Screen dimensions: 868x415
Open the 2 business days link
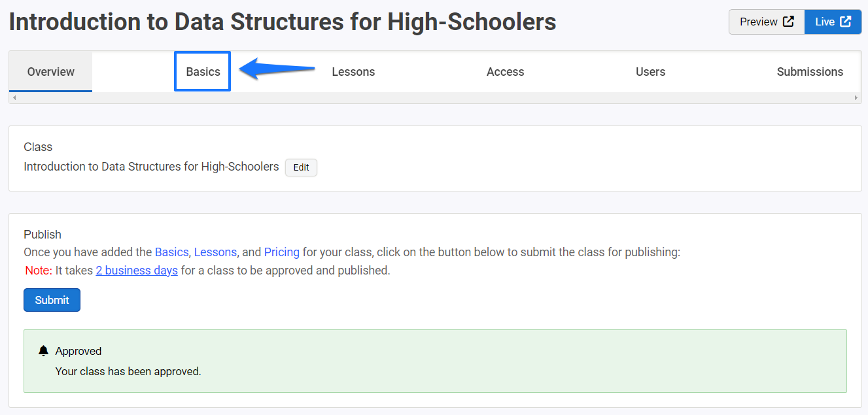click(137, 270)
